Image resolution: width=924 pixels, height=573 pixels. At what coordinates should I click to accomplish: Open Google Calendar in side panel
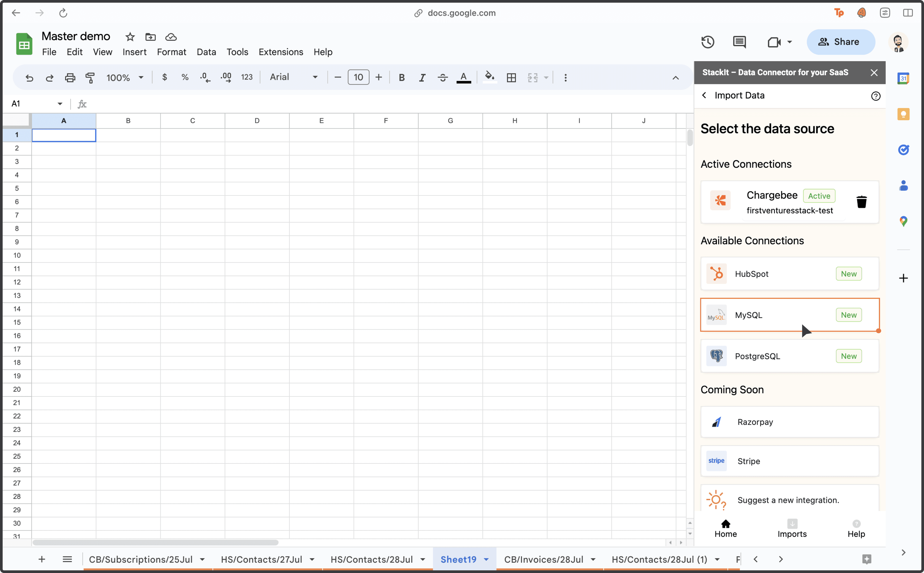[903, 79]
